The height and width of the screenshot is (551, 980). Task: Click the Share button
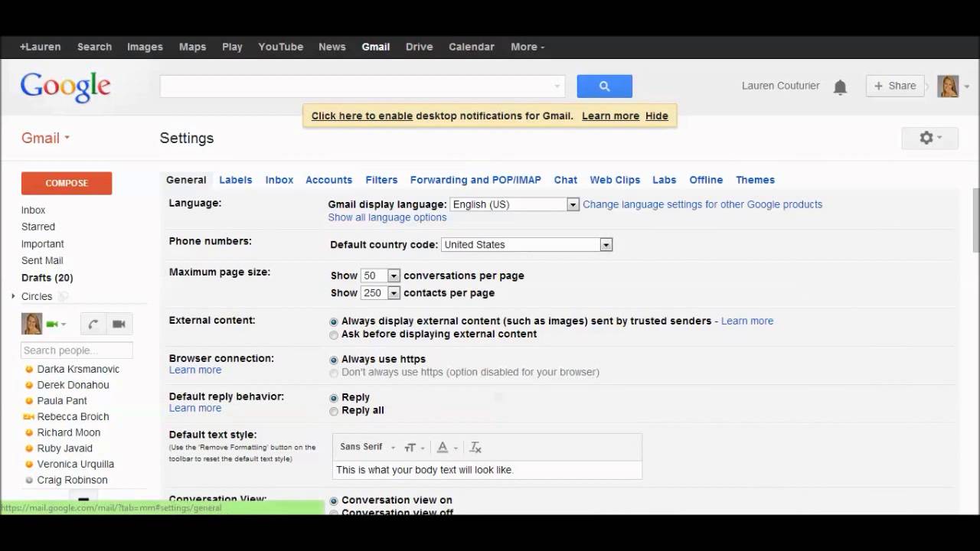(x=895, y=86)
